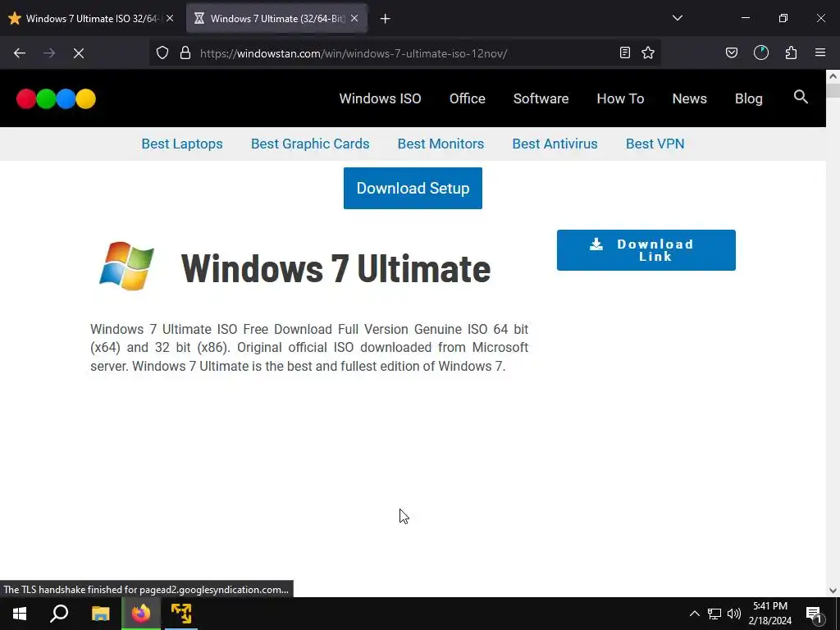Open the shield tracking protection icon
The height and width of the screenshot is (630, 840).
pyautogui.click(x=162, y=53)
